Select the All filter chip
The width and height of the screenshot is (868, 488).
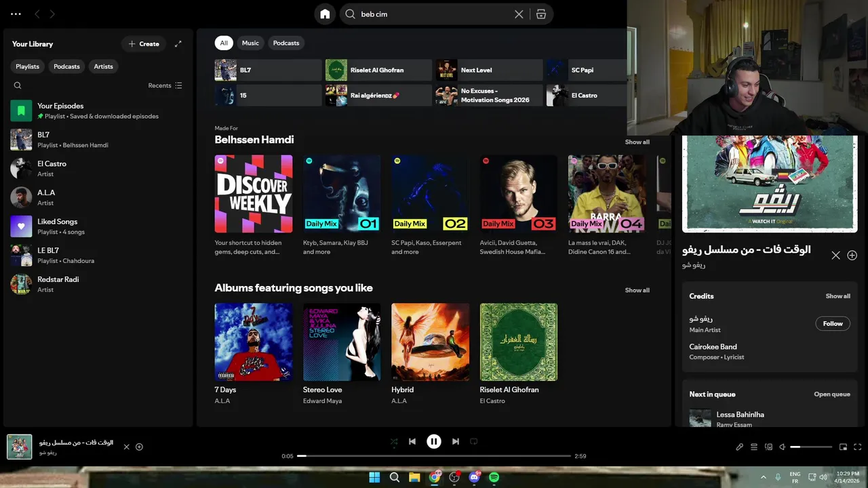click(224, 43)
